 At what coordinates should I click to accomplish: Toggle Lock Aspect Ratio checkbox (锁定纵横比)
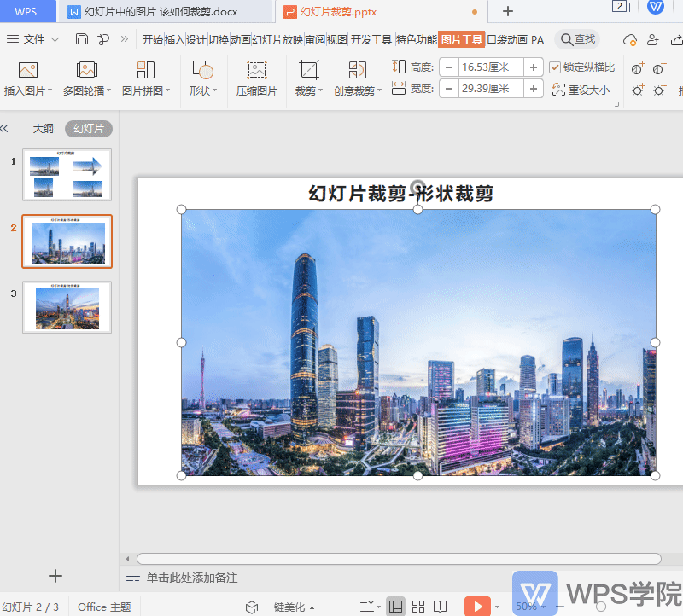(x=554, y=67)
